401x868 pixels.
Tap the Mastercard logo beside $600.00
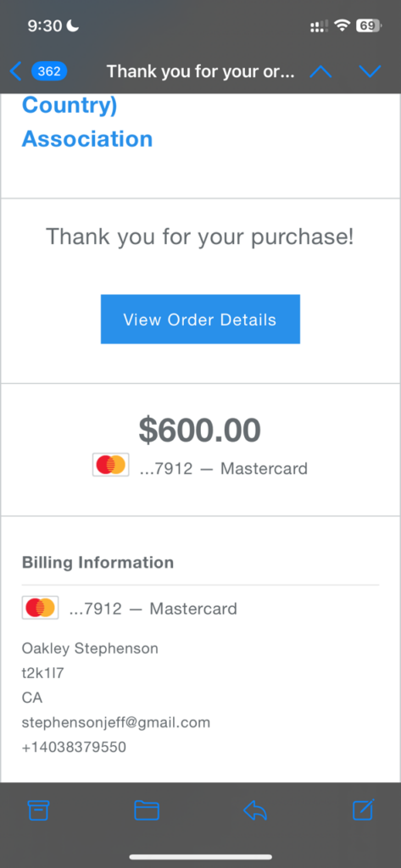(111, 465)
